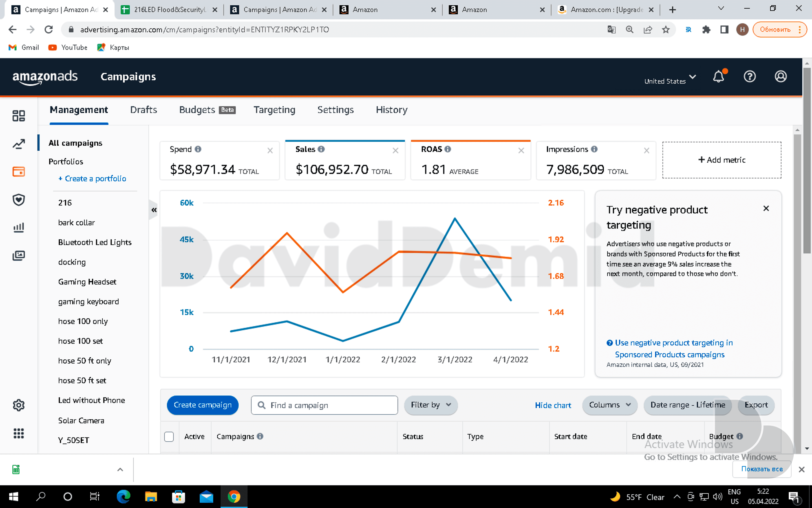The width and height of the screenshot is (812, 508).
Task: Click the info icon next to ROAS
Action: pyautogui.click(x=448, y=149)
